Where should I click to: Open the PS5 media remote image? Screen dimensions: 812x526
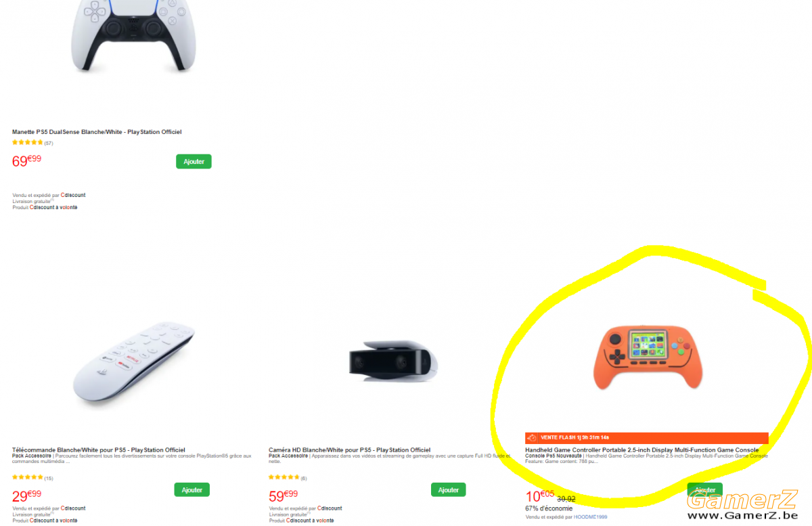pyautogui.click(x=134, y=364)
